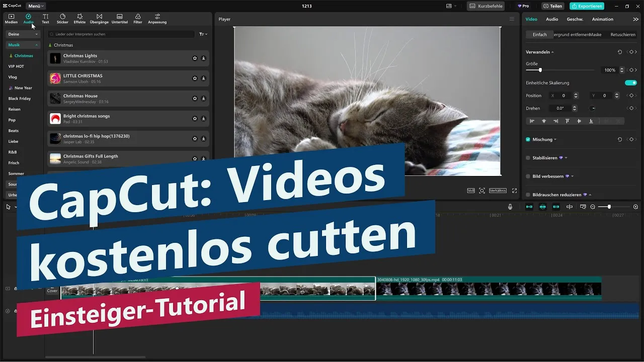
Task: Click the Voll quality button
Action: point(471,191)
